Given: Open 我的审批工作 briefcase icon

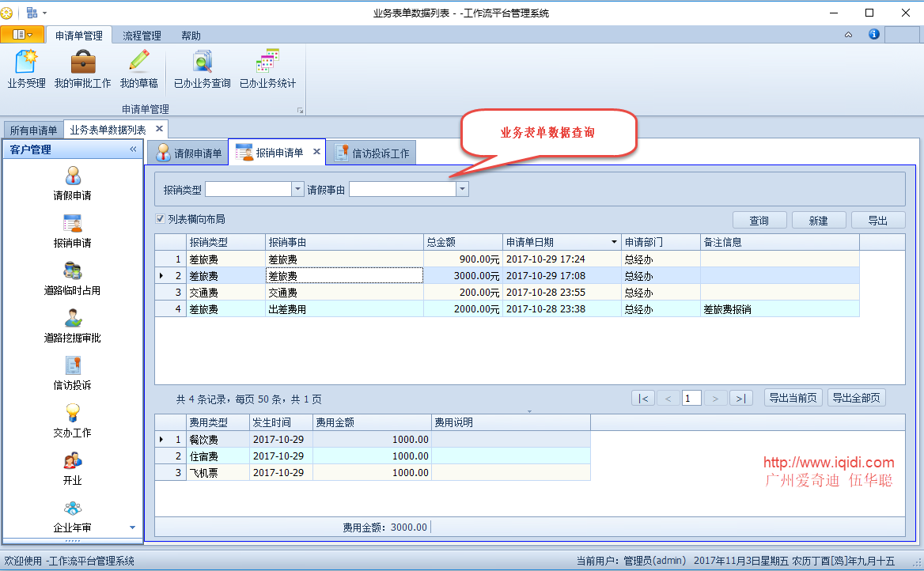Looking at the screenshot, I should coord(82,69).
